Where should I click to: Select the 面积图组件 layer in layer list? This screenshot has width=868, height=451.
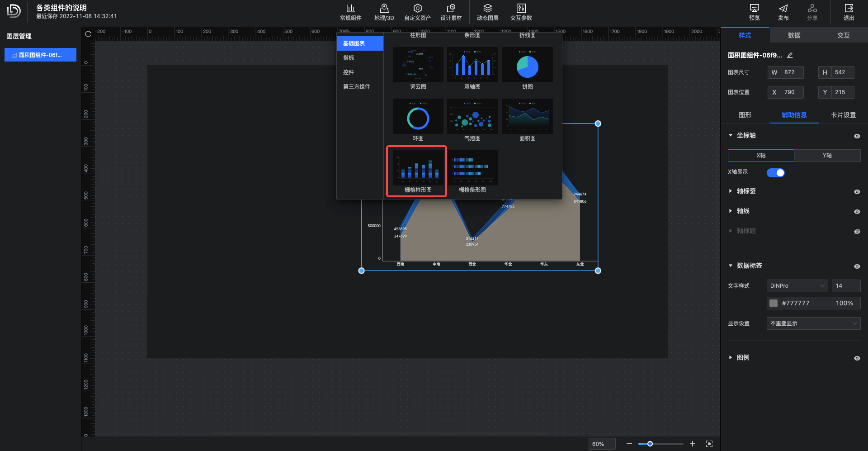pos(40,55)
